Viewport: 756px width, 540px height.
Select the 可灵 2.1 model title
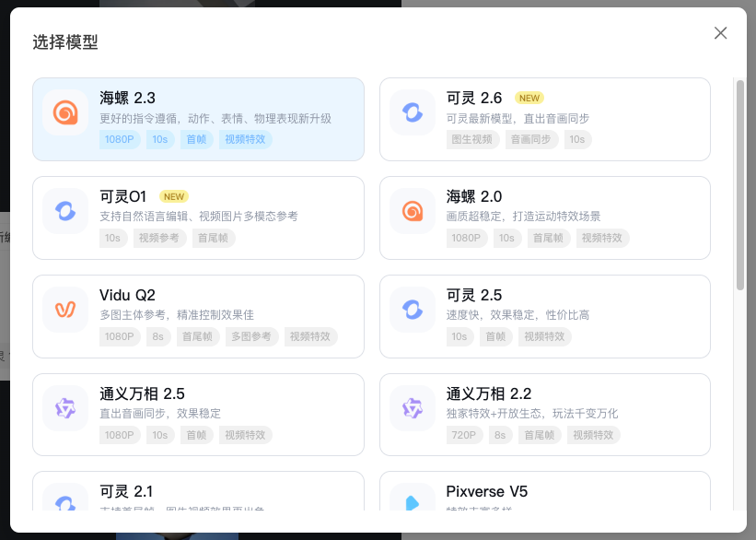coord(126,491)
